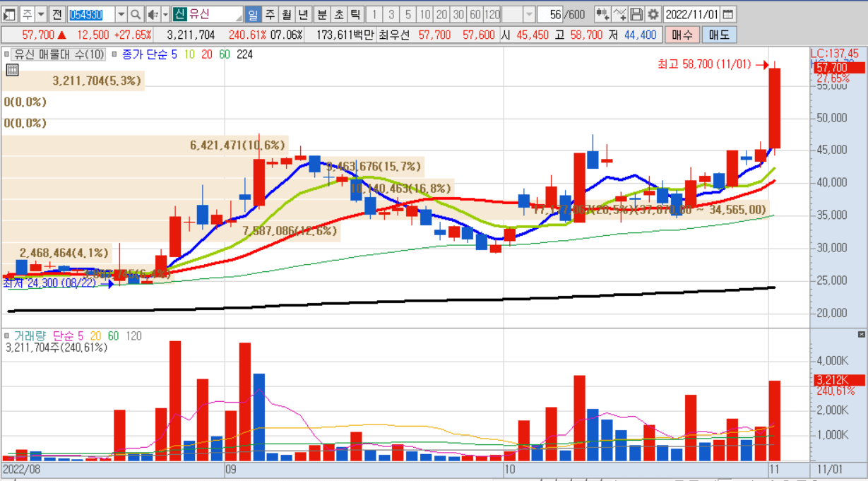This screenshot has height=481, width=868.
Task: Click the 224 moving average legend
Action: click(x=244, y=54)
